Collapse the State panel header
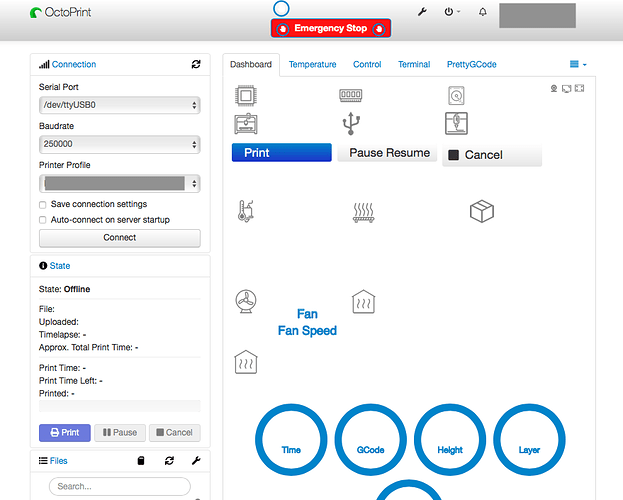The width and height of the screenshot is (623, 500). click(x=60, y=266)
